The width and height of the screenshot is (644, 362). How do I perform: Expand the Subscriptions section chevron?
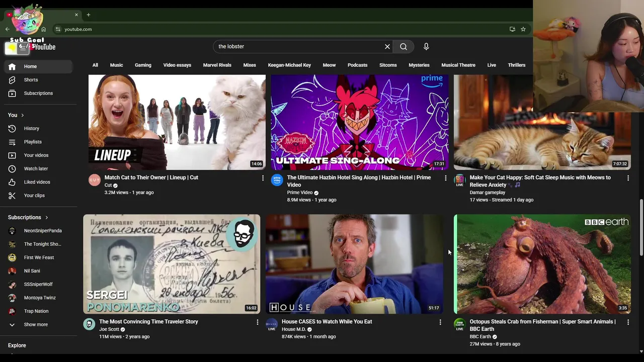(46, 218)
